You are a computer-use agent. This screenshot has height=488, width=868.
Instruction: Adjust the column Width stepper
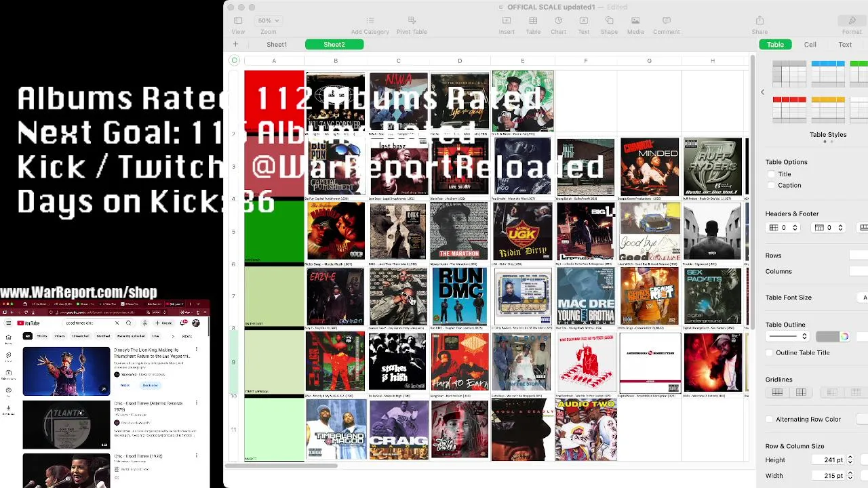coord(850,476)
